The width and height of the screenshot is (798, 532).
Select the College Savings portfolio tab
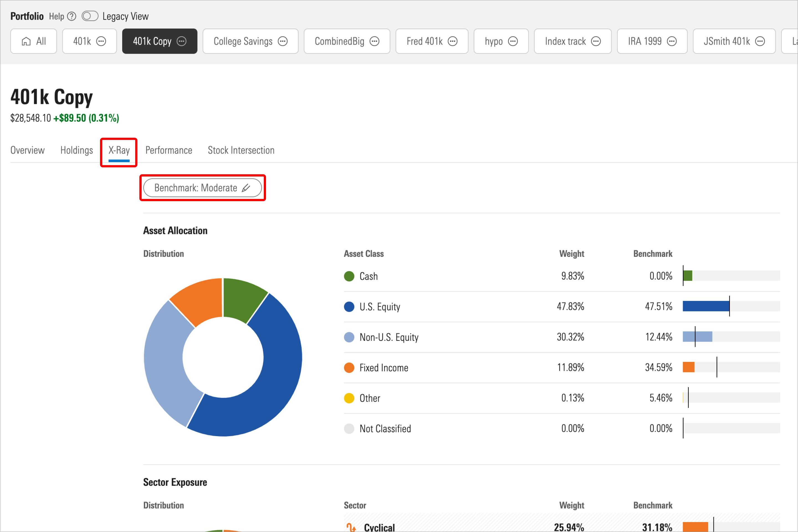pyautogui.click(x=250, y=41)
